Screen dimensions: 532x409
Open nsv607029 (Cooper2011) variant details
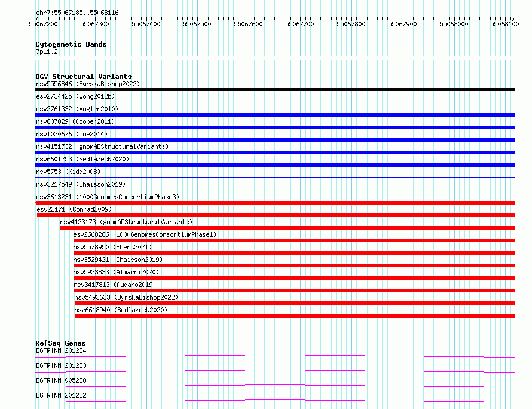pyautogui.click(x=75, y=121)
